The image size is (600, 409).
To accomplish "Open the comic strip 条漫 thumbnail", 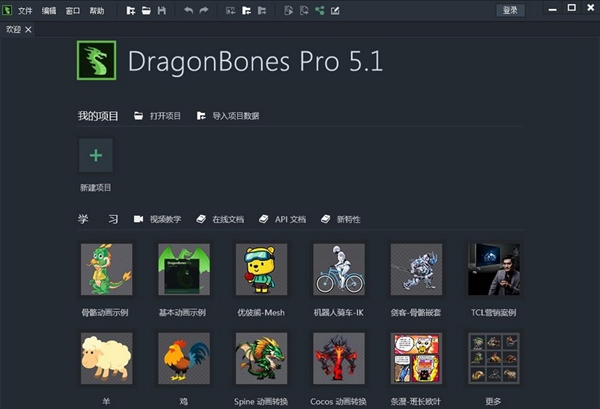I will (416, 358).
